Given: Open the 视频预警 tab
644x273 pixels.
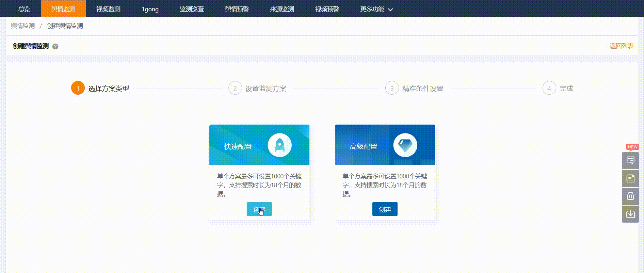Looking at the screenshot, I should (x=327, y=9).
